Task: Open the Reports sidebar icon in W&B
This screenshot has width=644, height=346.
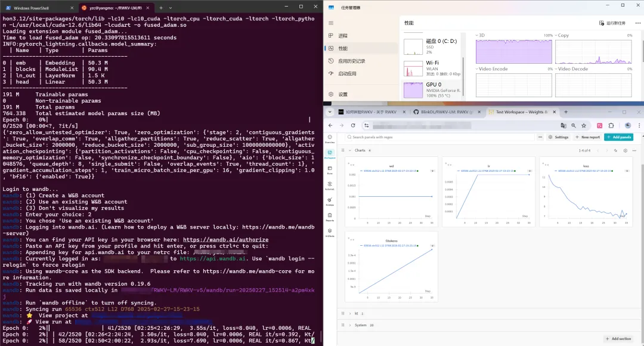Action: click(330, 217)
